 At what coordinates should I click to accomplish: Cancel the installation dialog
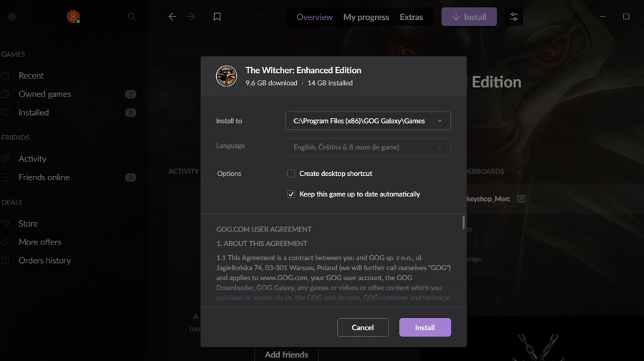363,327
